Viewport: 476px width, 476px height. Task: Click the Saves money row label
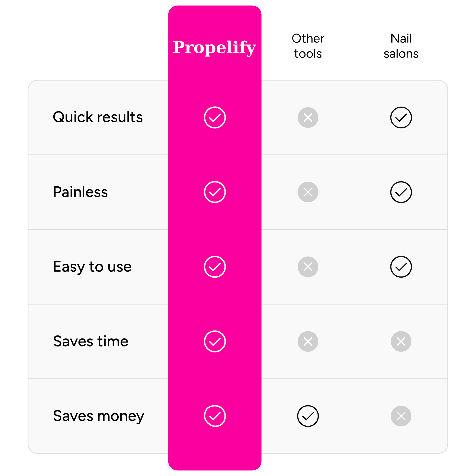(x=99, y=416)
